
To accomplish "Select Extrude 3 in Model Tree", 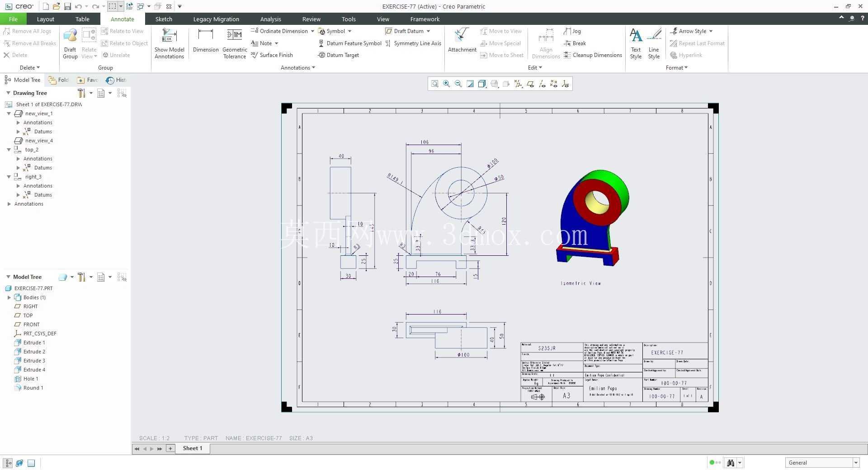I will [29, 361].
